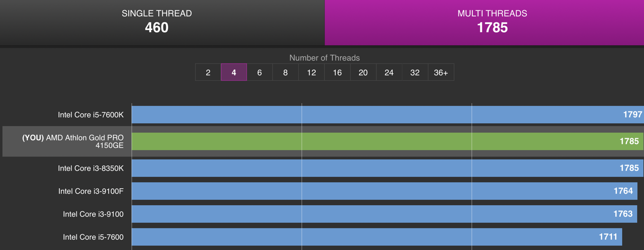This screenshot has height=250, width=644.
Task: Pick the 8 threads button
Action: pos(285,73)
